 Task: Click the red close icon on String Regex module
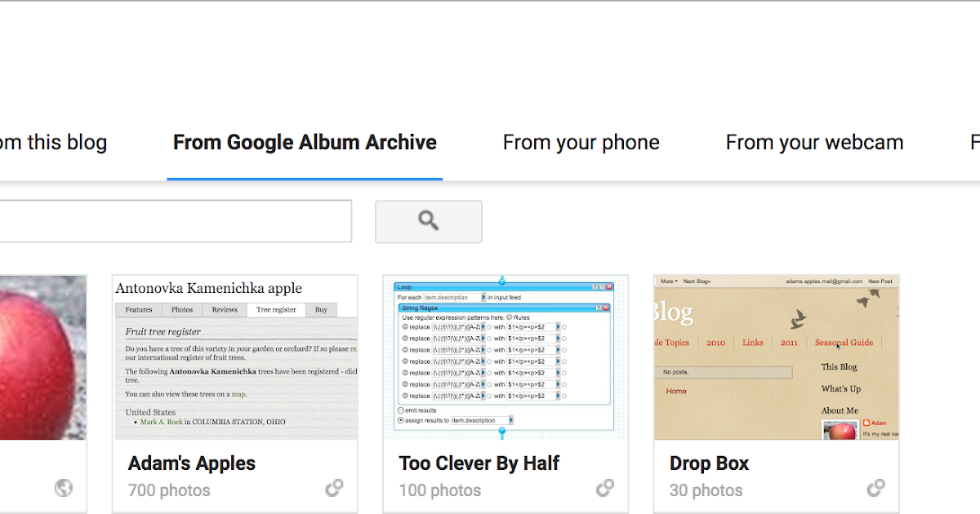tap(605, 308)
